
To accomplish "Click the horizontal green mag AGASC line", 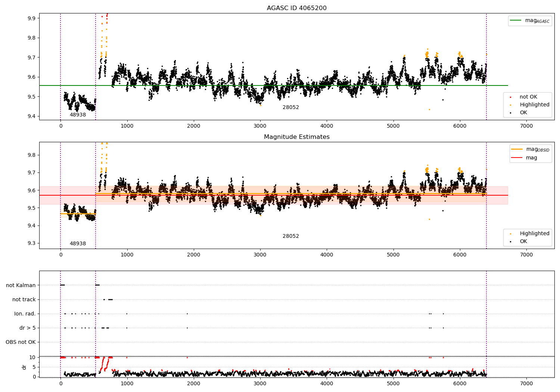I will point(274,85).
